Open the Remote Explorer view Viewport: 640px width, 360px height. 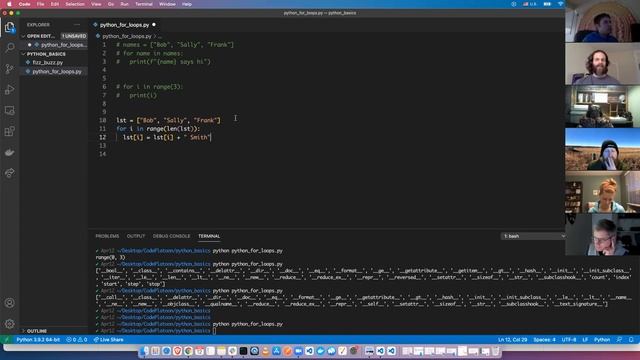coord(10,110)
